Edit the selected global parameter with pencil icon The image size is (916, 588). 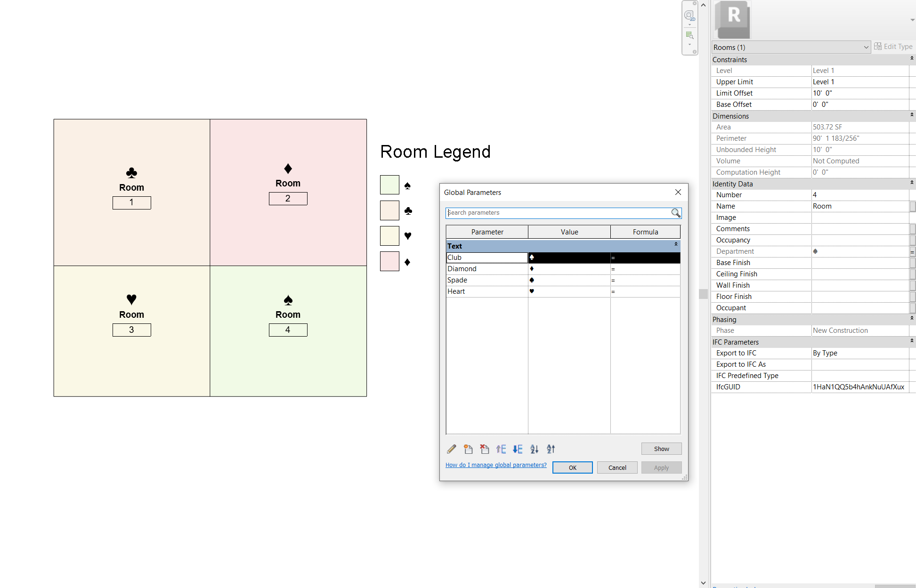pyautogui.click(x=451, y=449)
